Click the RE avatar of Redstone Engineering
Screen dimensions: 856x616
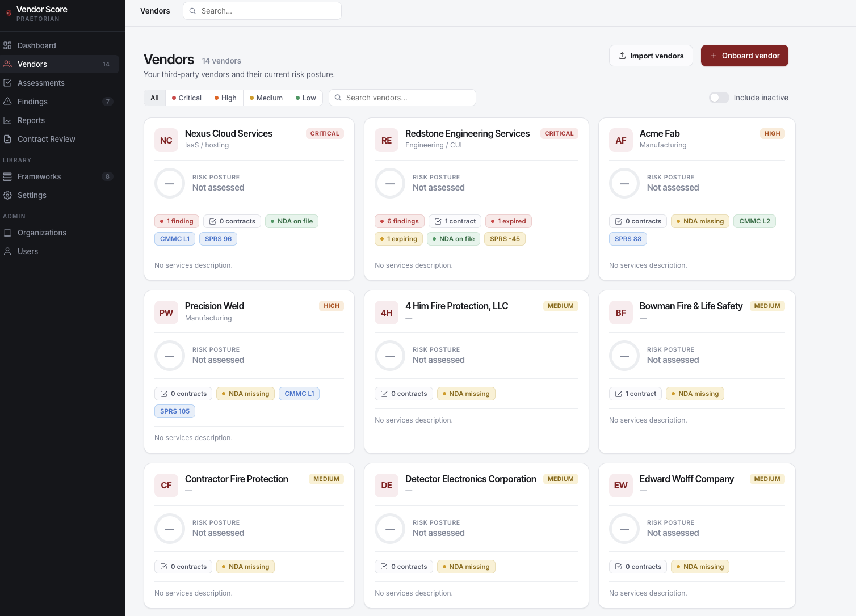[387, 140]
